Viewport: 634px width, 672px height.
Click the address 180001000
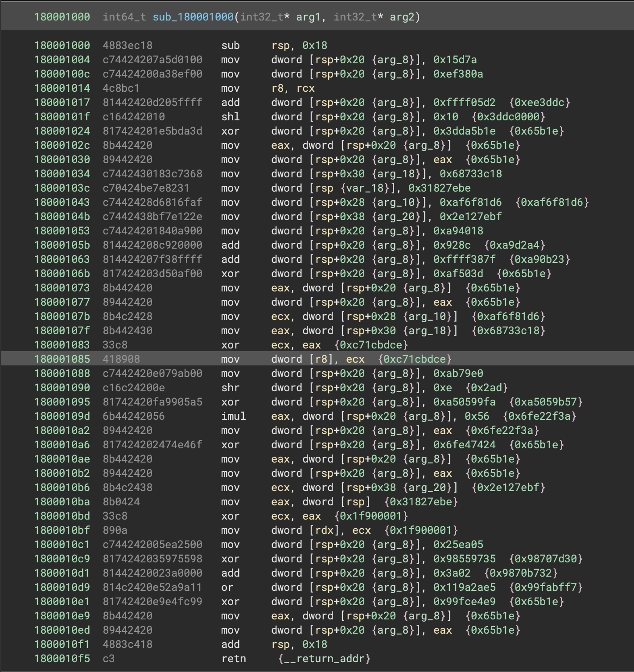(62, 18)
